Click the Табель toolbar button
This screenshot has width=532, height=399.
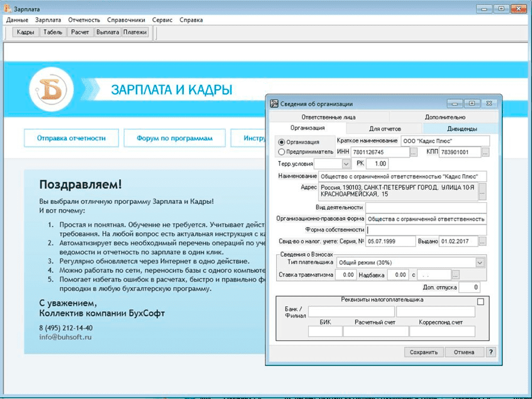[x=53, y=33]
